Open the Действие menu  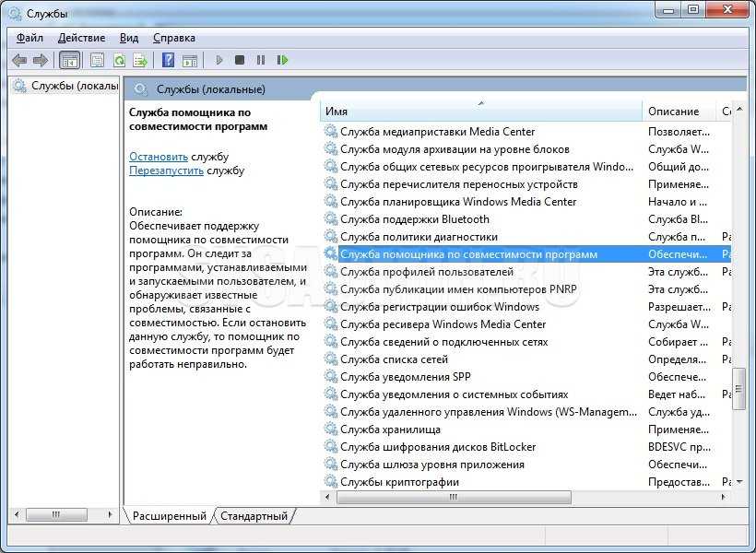81,38
